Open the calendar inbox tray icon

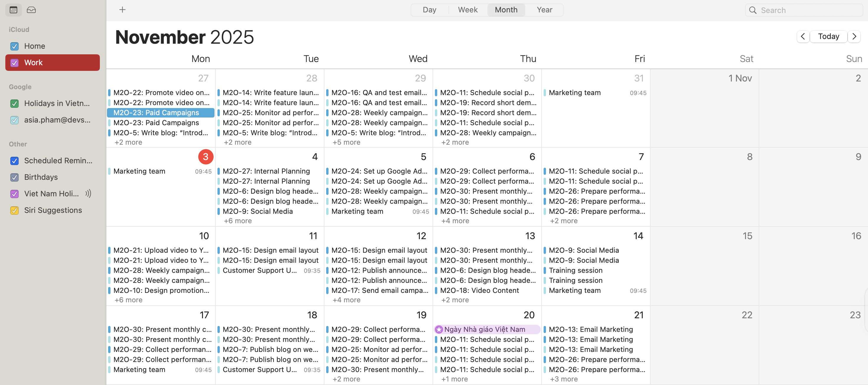click(x=31, y=10)
